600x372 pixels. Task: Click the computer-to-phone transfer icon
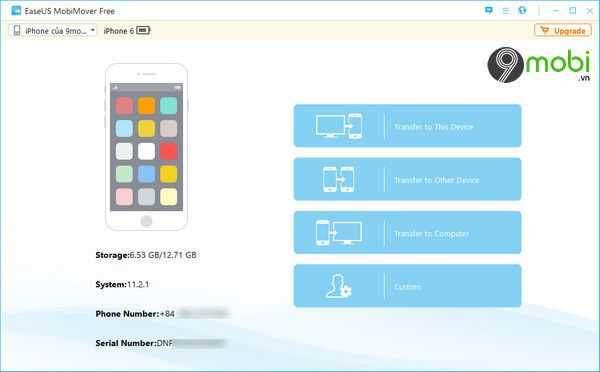pyautogui.click(x=339, y=126)
